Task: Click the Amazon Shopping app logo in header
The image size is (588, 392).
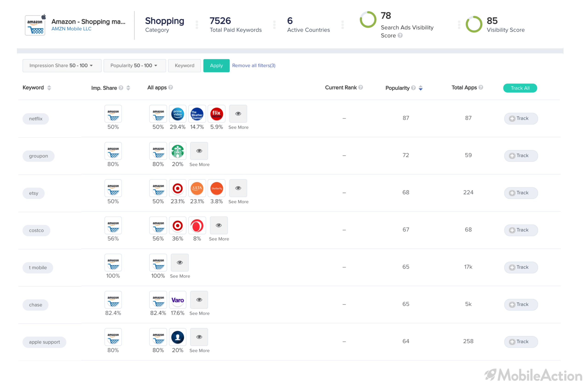Action: coord(35,25)
